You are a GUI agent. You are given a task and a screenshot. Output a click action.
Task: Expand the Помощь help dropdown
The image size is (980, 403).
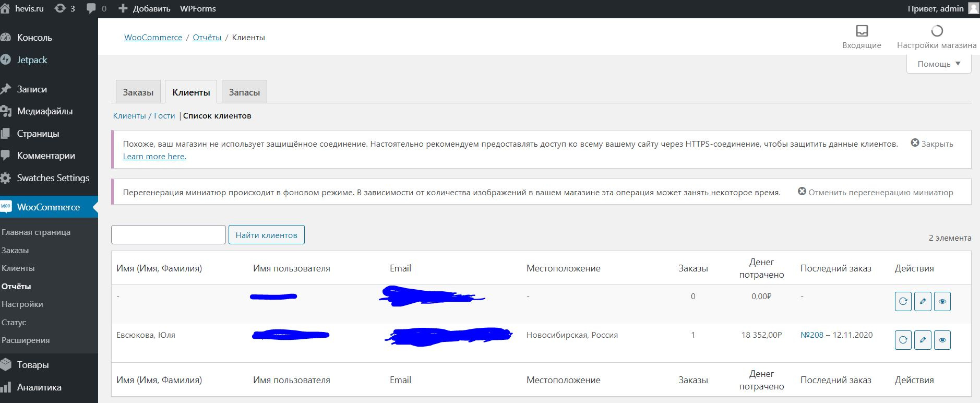pos(939,64)
